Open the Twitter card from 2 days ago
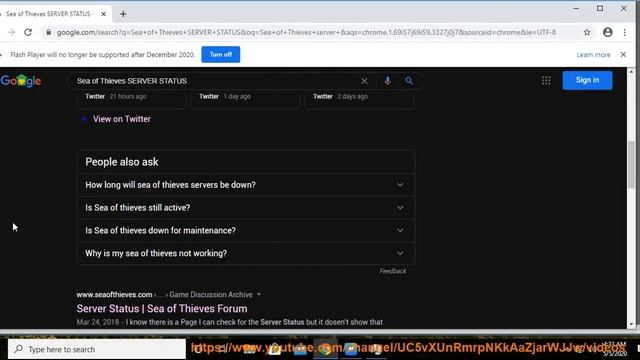 pos(359,100)
